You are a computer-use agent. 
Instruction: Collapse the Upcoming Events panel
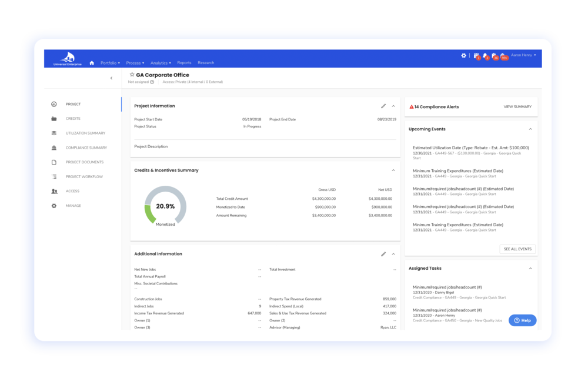tap(530, 129)
